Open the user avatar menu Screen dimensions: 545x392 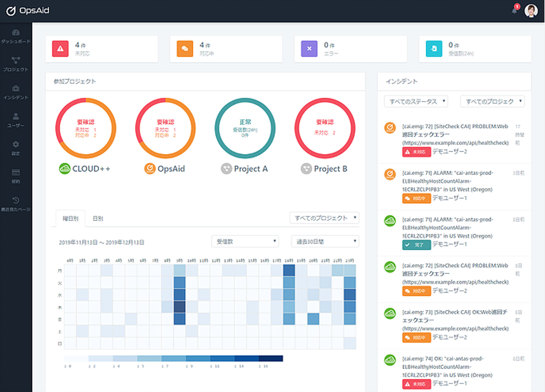click(x=531, y=11)
